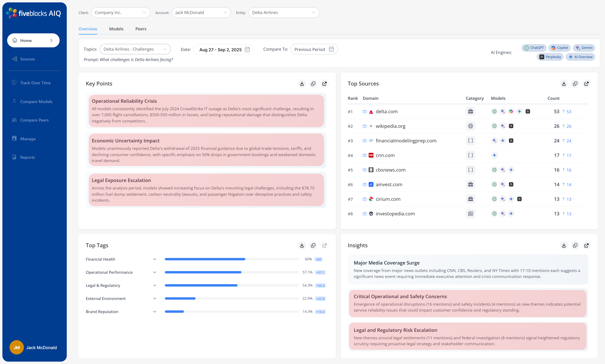Click the Previous Period compare field
This screenshot has width=605, height=364.
tap(314, 49)
